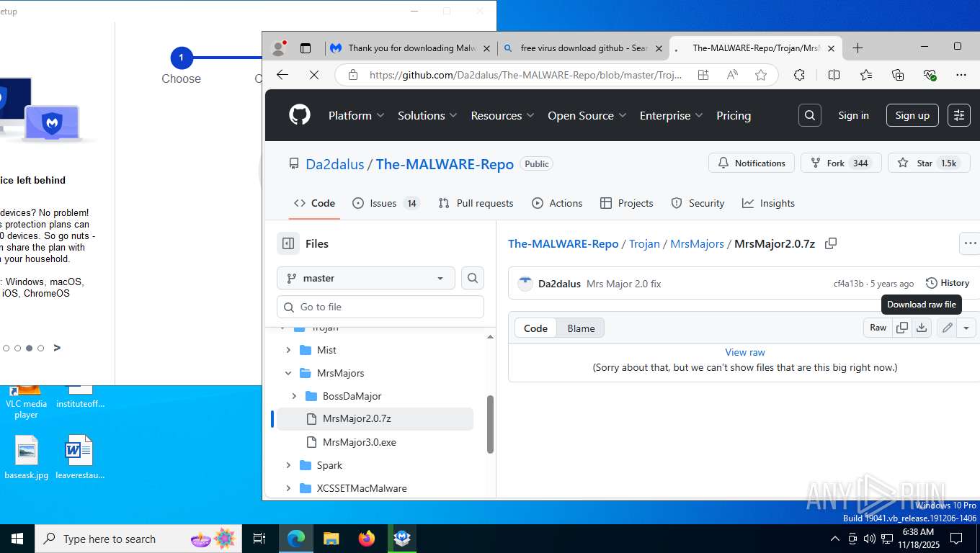Go back in Edge browser
Screen dimensions: 980x553
point(282,75)
